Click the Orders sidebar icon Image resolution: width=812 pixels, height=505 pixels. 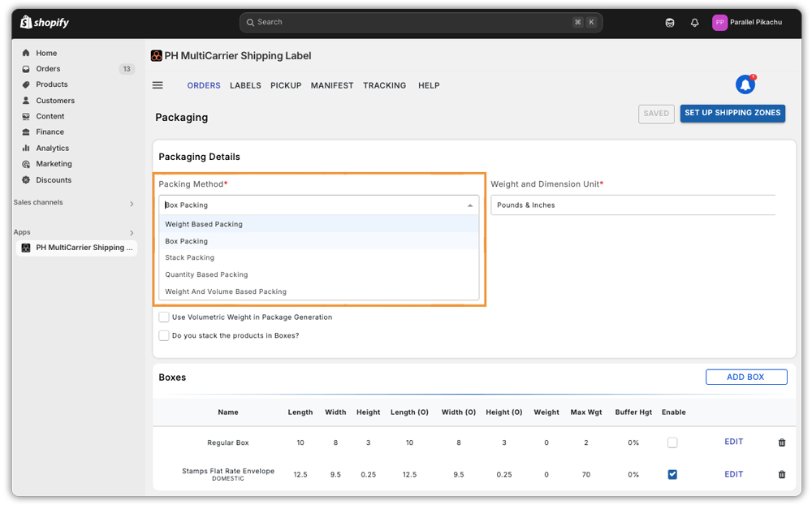(26, 69)
